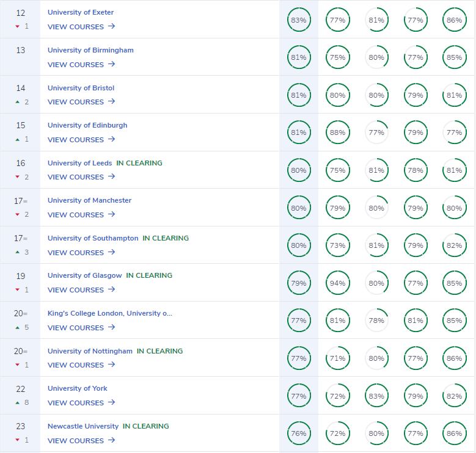Screen dimensions: 476x453
Task: Click rank number 22 in the York row
Action: point(21,389)
